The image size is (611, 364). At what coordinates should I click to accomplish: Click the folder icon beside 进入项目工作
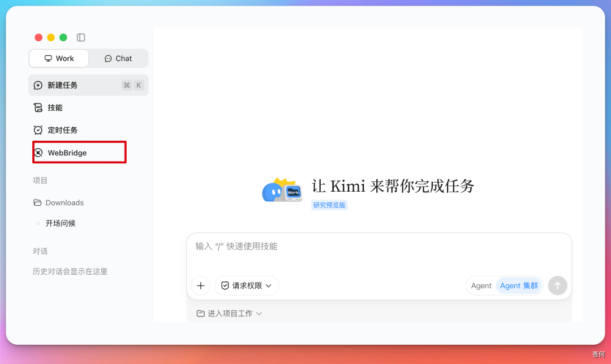[200, 313]
